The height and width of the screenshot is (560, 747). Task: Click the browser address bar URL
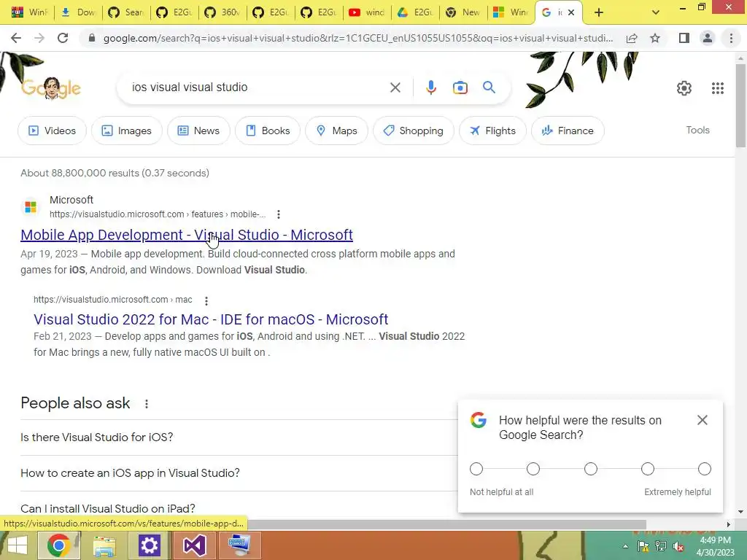(x=357, y=38)
